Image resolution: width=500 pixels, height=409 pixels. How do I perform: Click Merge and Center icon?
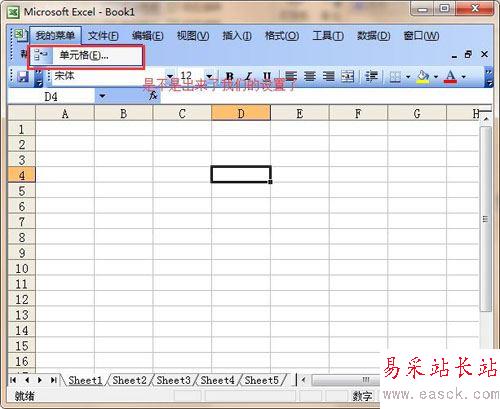(347, 77)
